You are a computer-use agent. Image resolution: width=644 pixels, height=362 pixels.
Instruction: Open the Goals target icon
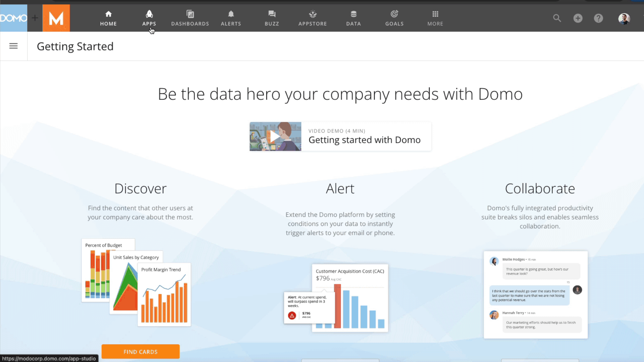click(394, 14)
